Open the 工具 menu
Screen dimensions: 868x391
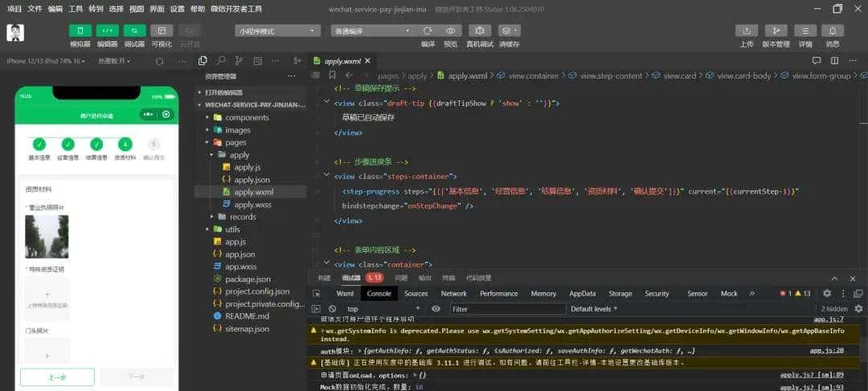pyautogui.click(x=76, y=9)
